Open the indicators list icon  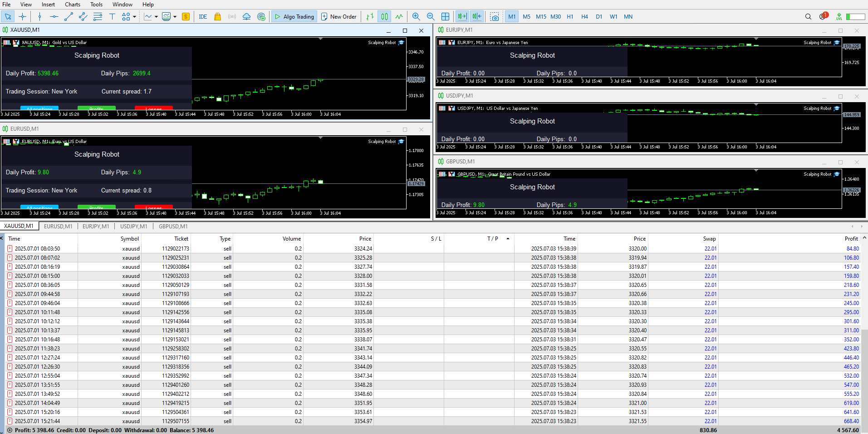pyautogui.click(x=148, y=17)
